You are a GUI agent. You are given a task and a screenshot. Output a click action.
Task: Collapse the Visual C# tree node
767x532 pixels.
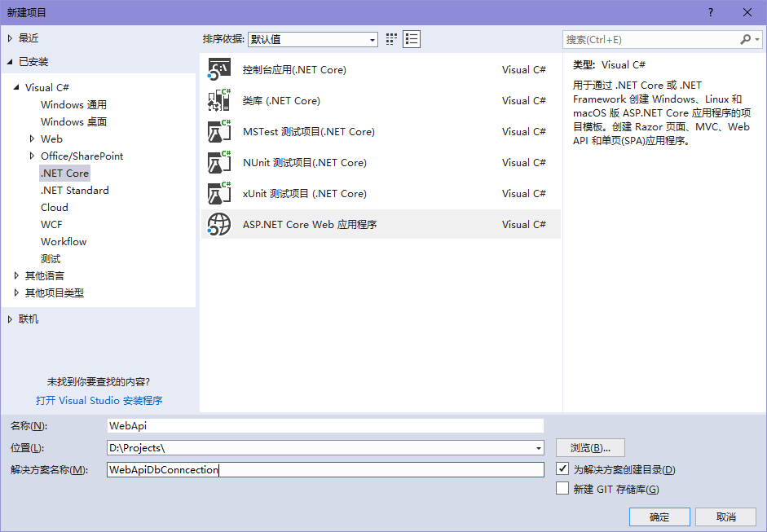[16, 87]
